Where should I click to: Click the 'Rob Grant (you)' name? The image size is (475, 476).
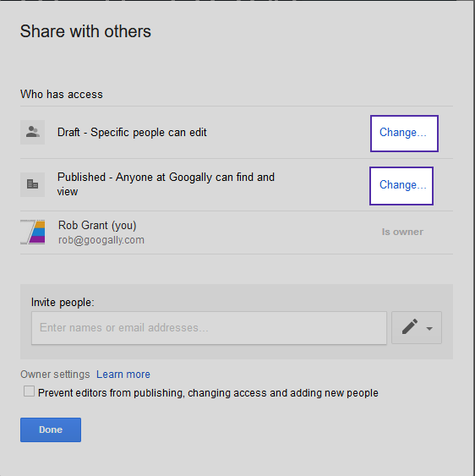click(97, 225)
